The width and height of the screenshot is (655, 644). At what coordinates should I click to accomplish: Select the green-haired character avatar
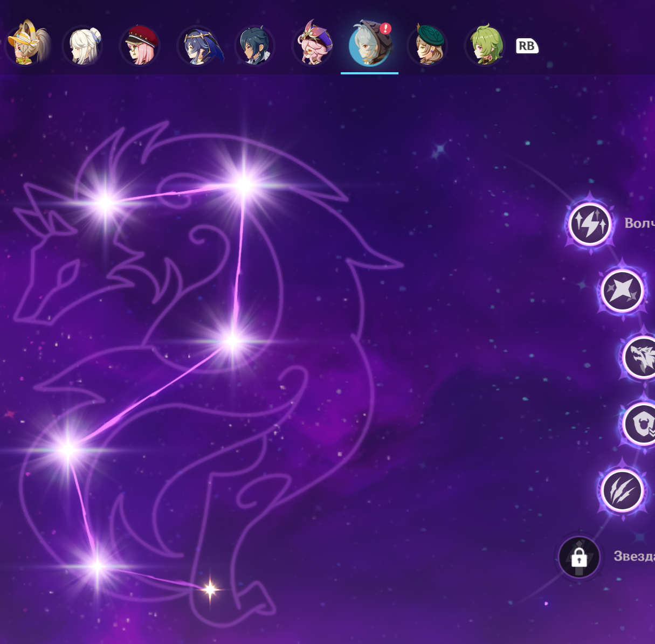tap(485, 45)
